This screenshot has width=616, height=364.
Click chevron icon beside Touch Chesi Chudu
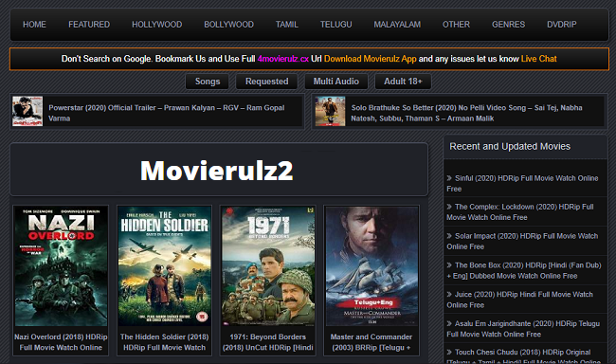pos(449,353)
